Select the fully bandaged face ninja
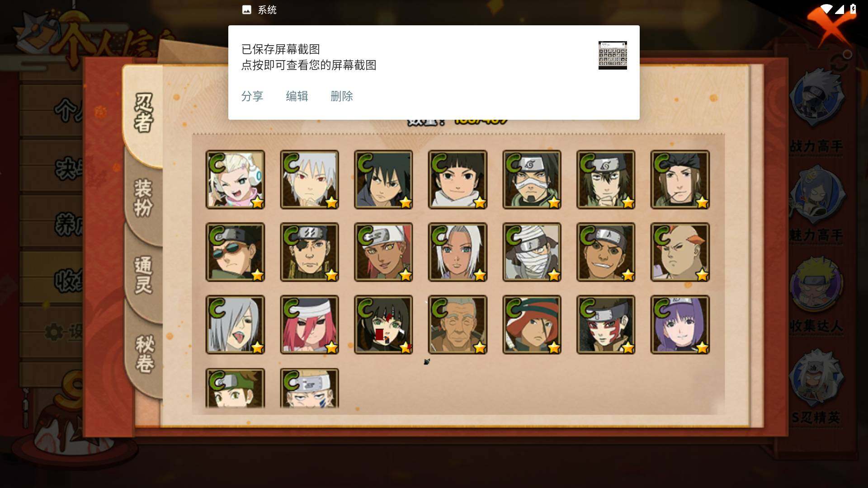Screen dimensions: 868x488 [x=532, y=252]
